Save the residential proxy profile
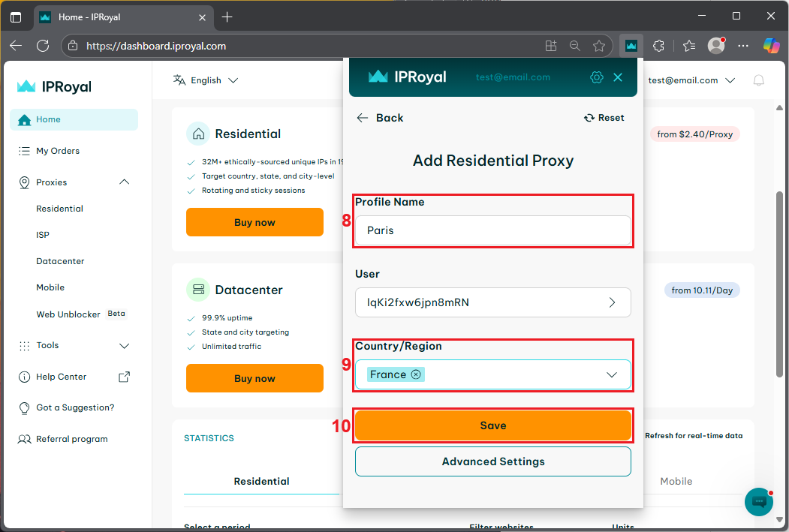Image resolution: width=789 pixels, height=532 pixels. point(492,425)
